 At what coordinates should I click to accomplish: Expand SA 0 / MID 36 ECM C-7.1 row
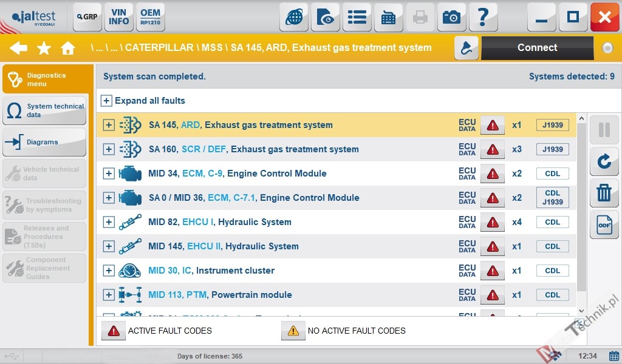click(x=108, y=198)
